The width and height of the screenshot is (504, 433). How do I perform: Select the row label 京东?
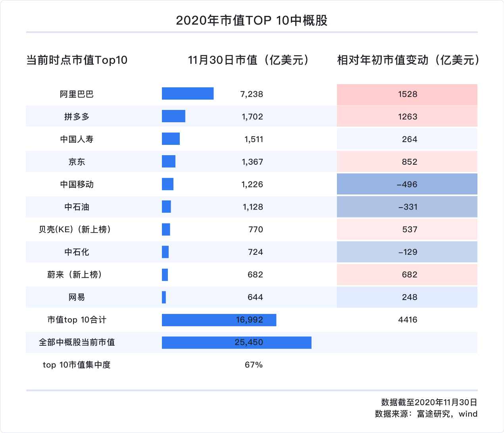pyautogui.click(x=77, y=162)
